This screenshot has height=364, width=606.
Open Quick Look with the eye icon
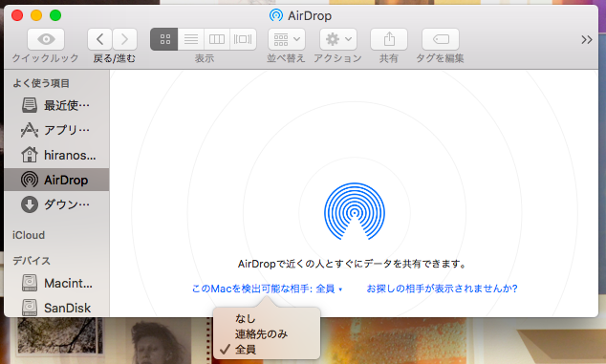(x=46, y=39)
